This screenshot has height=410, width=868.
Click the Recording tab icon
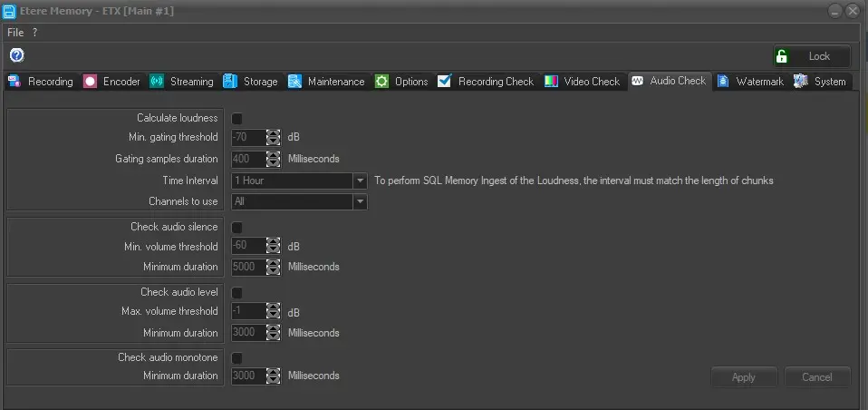(14, 82)
